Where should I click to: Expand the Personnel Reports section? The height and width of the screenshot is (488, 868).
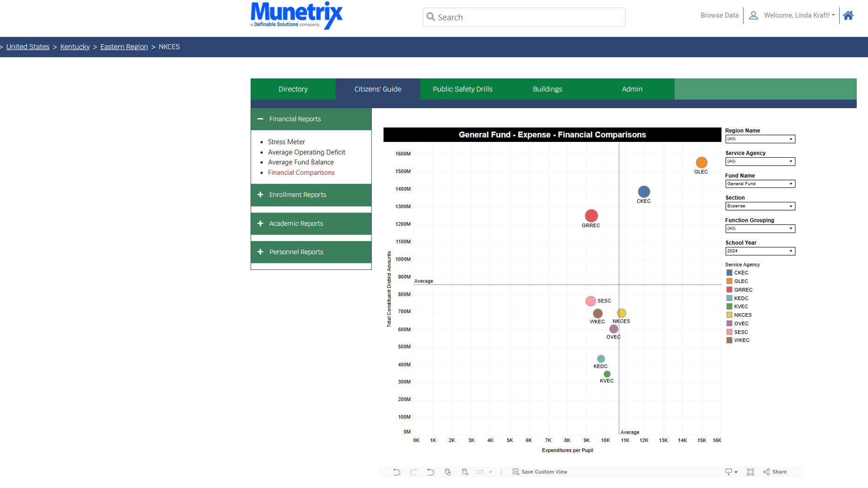pyautogui.click(x=311, y=252)
